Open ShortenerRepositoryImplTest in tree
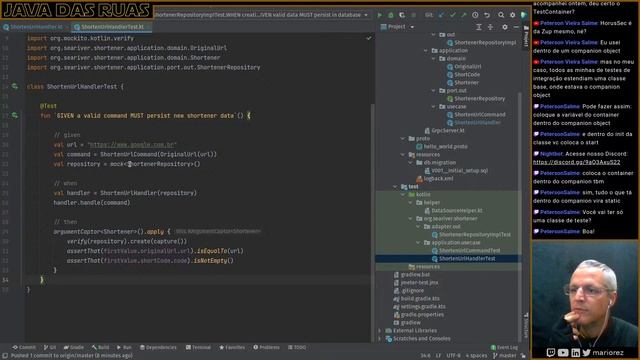Image resolution: width=640 pixels, height=360 pixels. (x=471, y=235)
